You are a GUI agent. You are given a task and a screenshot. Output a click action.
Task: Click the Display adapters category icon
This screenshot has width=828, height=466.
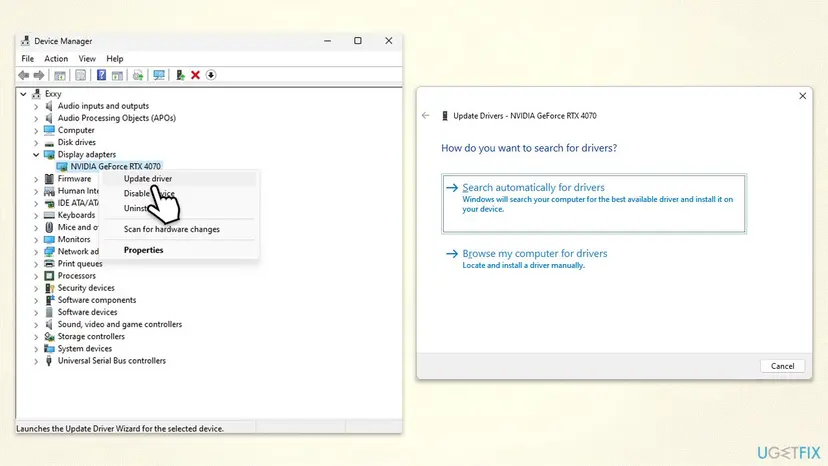click(x=49, y=155)
